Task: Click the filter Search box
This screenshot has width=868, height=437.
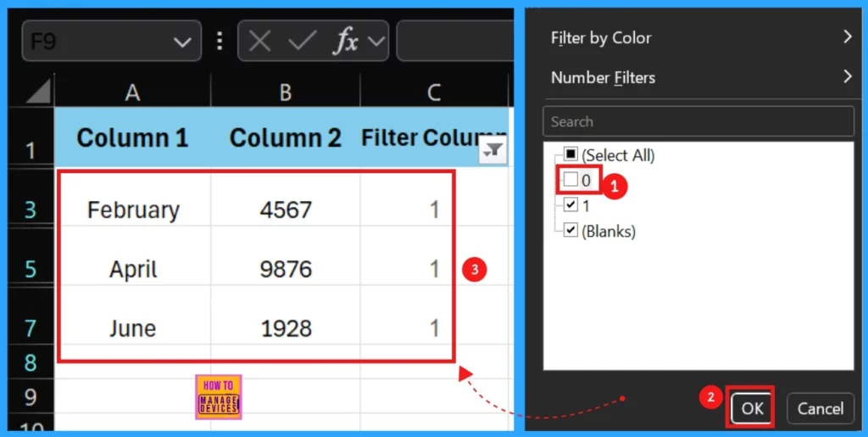Action: coord(698,121)
